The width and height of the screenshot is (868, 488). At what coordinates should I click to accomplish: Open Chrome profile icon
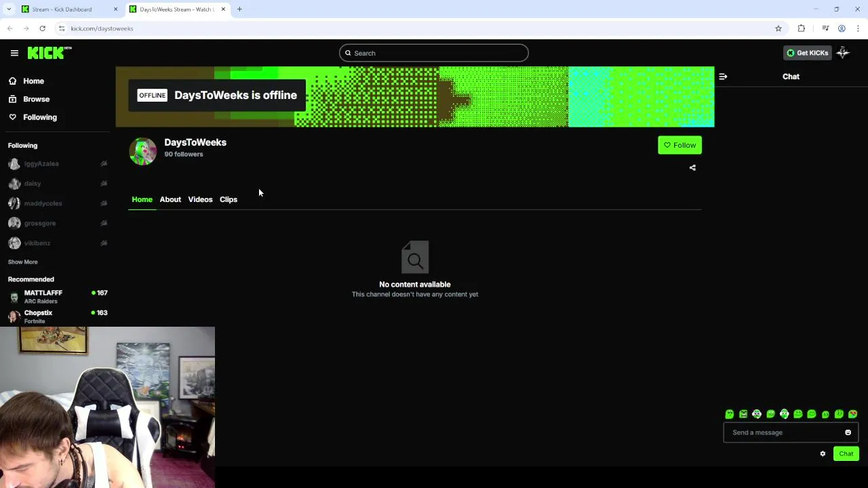click(842, 28)
